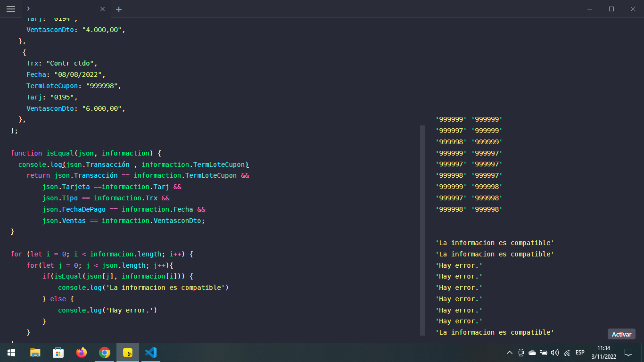The height and width of the screenshot is (362, 644).
Task: Open File Explorer from the taskbar
Action: (x=35, y=353)
